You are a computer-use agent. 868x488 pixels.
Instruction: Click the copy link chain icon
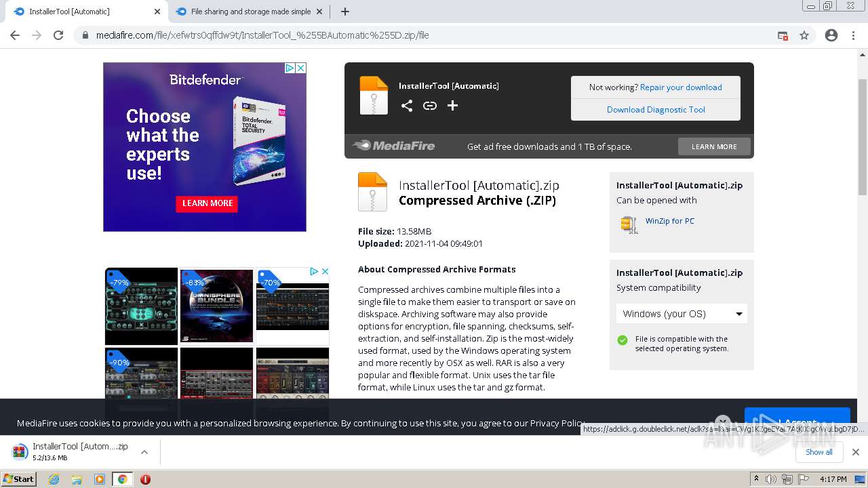click(x=430, y=106)
